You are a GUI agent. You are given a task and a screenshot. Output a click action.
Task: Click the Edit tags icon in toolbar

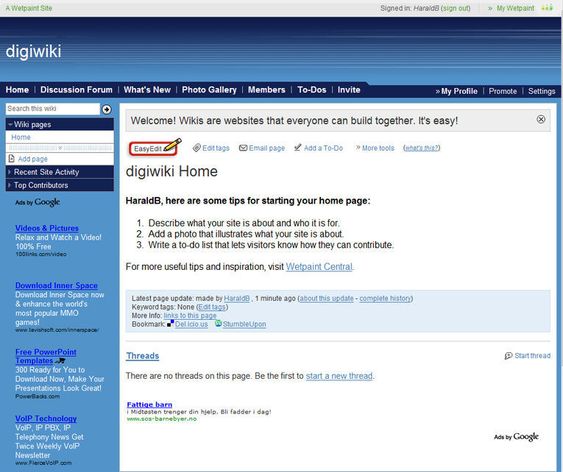point(196,148)
